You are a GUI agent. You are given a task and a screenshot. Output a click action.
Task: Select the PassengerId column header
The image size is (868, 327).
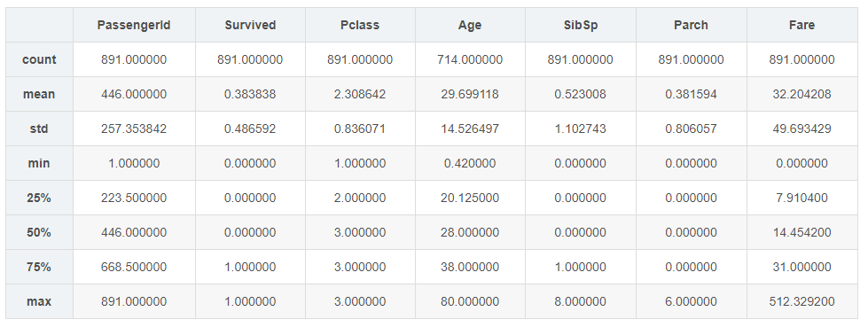click(133, 25)
